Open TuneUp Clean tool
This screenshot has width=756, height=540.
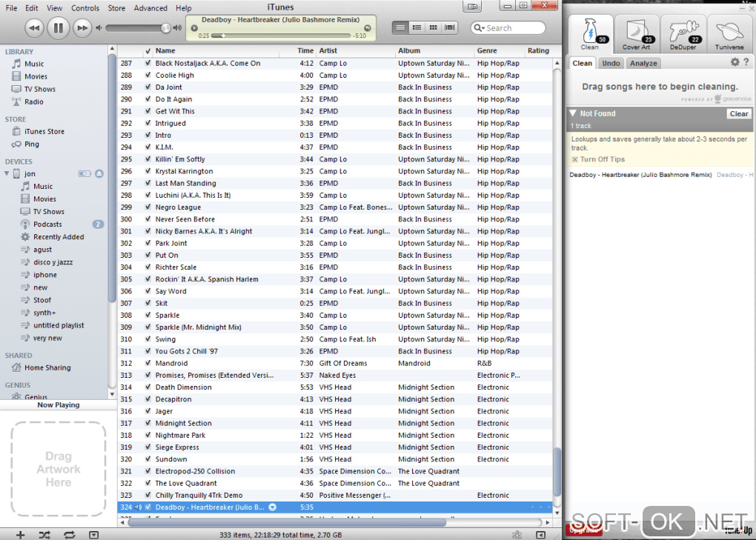click(x=590, y=34)
